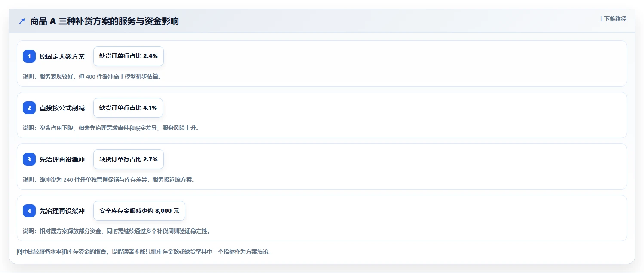The width and height of the screenshot is (644, 273).
Task: Click the note starting 相对原方案释放部分资金
Action: [x=117, y=231]
